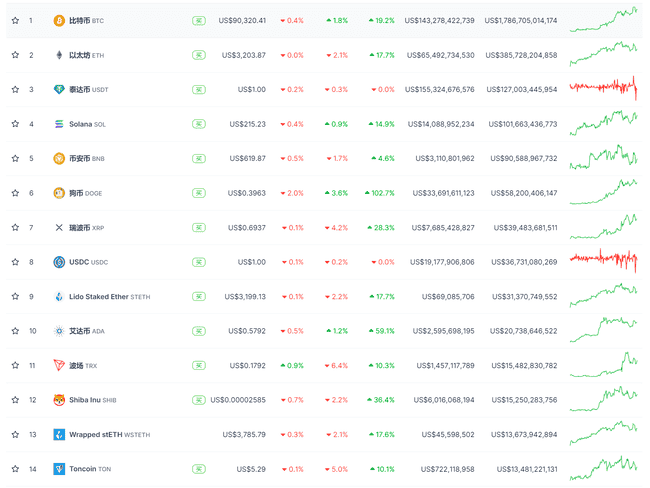650x488 pixels.
Task: Click the Bitcoin coin logo
Action: pyautogui.click(x=59, y=20)
